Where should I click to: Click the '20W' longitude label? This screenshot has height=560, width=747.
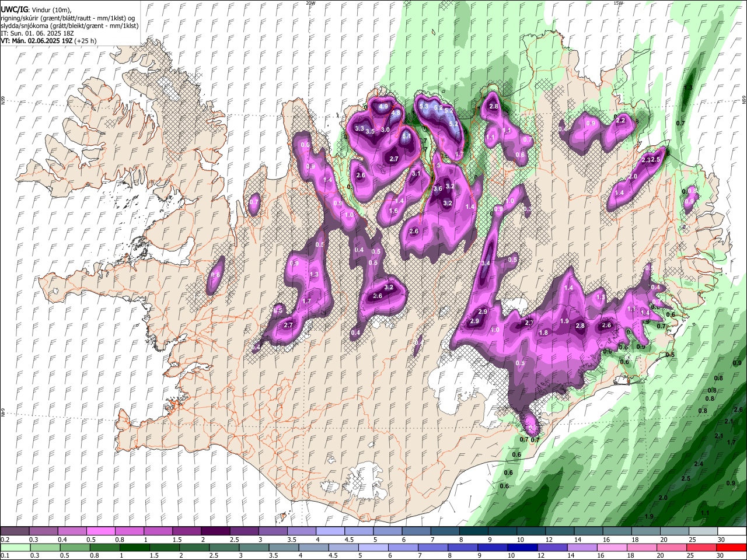pos(310,3)
